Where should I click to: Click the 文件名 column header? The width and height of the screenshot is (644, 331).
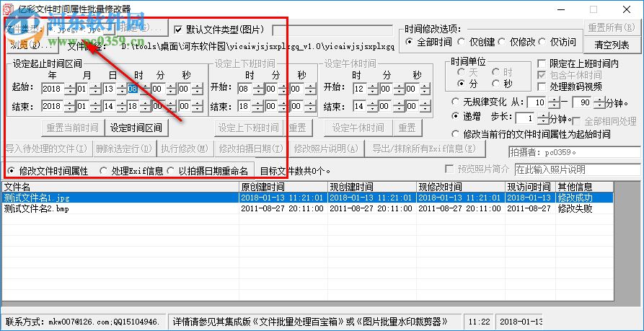click(120, 187)
